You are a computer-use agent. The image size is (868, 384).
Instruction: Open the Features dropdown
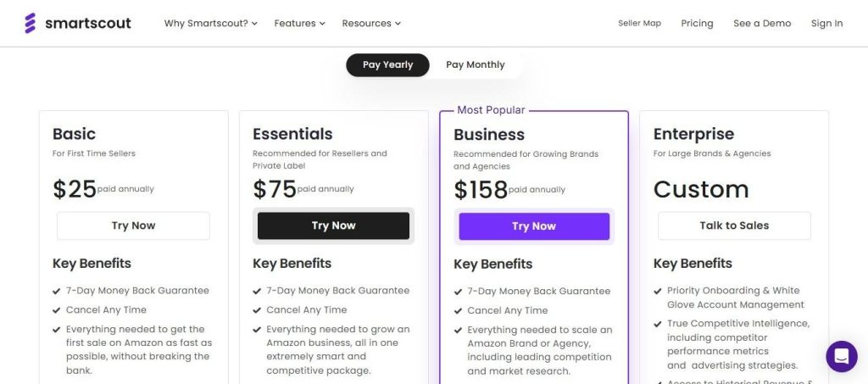[x=299, y=24]
